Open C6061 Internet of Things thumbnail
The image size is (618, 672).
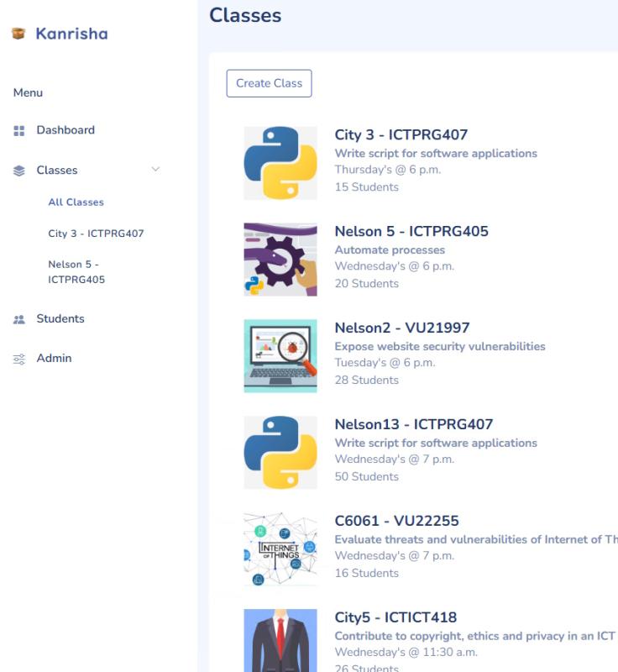point(280,549)
